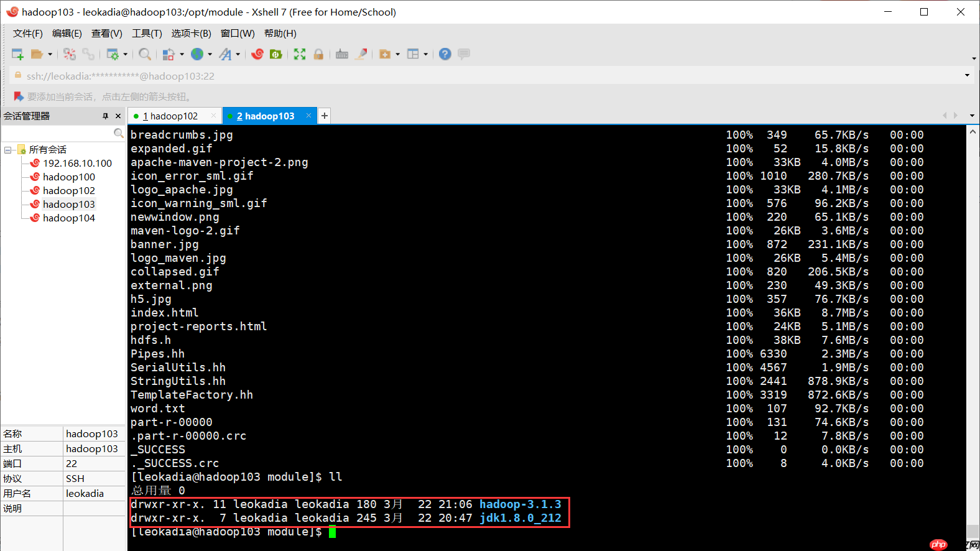Select the hadoop104 session
Image resolution: width=980 pixels, height=551 pixels.
[x=69, y=218]
